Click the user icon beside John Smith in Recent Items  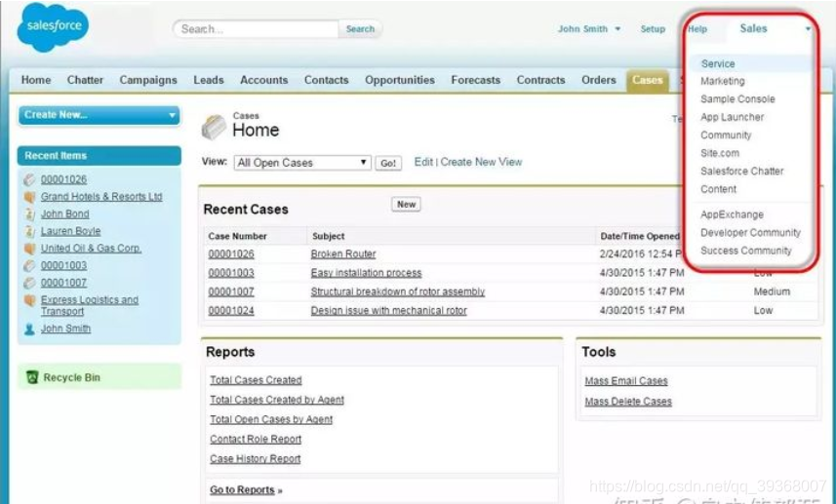pos(30,329)
